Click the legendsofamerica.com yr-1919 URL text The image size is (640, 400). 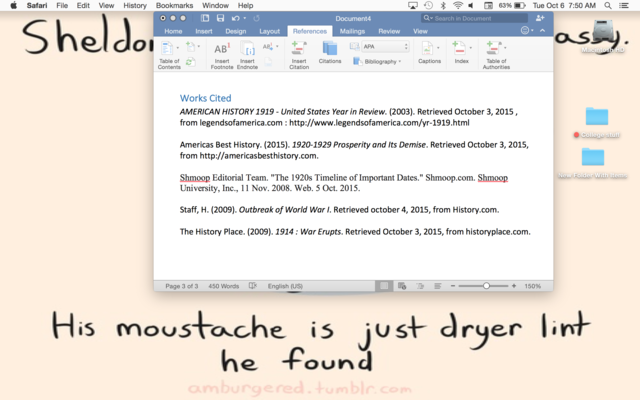point(379,123)
